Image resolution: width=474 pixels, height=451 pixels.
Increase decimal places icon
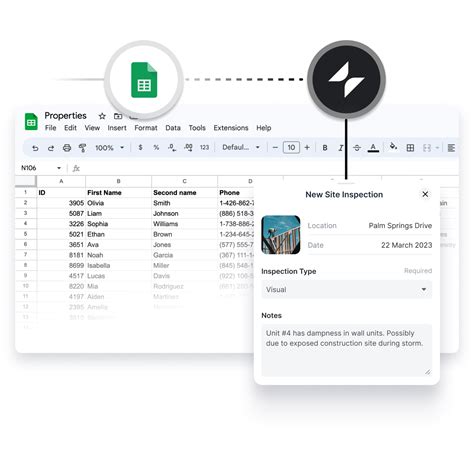(188, 148)
